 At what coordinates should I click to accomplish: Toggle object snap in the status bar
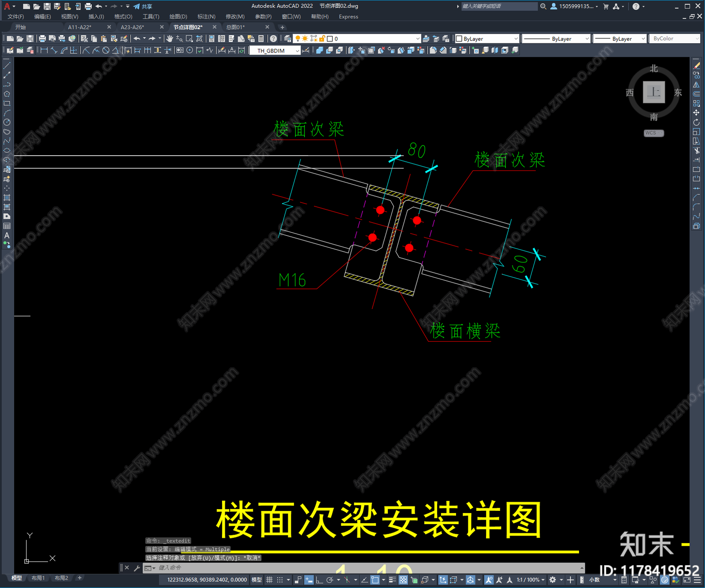point(375,580)
